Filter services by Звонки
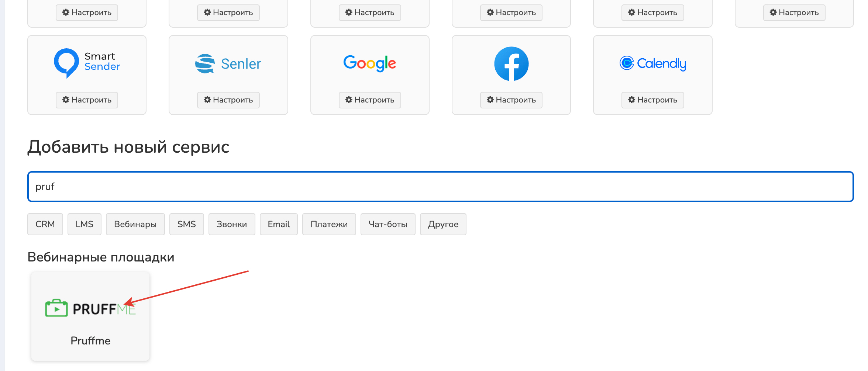Viewport: 868px width, 371px height. click(231, 224)
